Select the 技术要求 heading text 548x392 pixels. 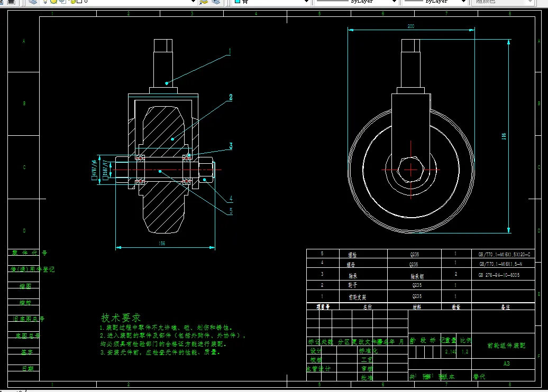pos(121,318)
